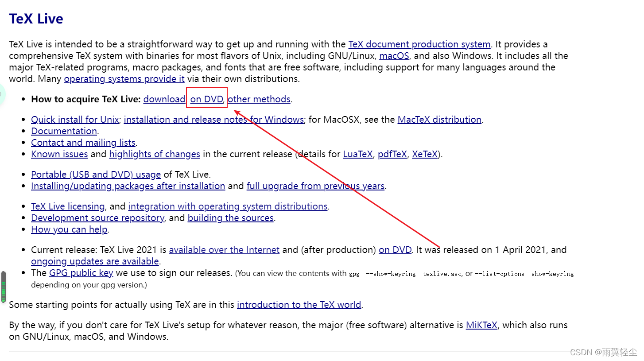
Task: Open available over the Internet link
Action: pyautogui.click(x=224, y=250)
